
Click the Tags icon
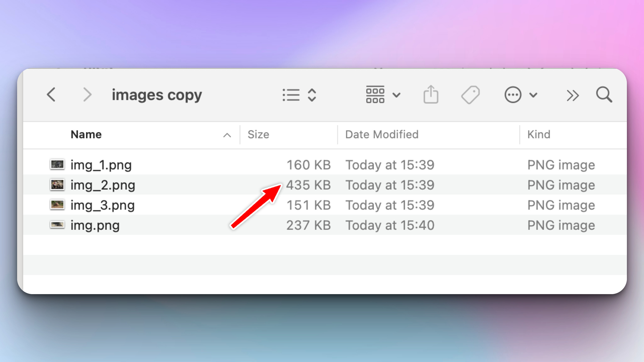click(x=470, y=95)
